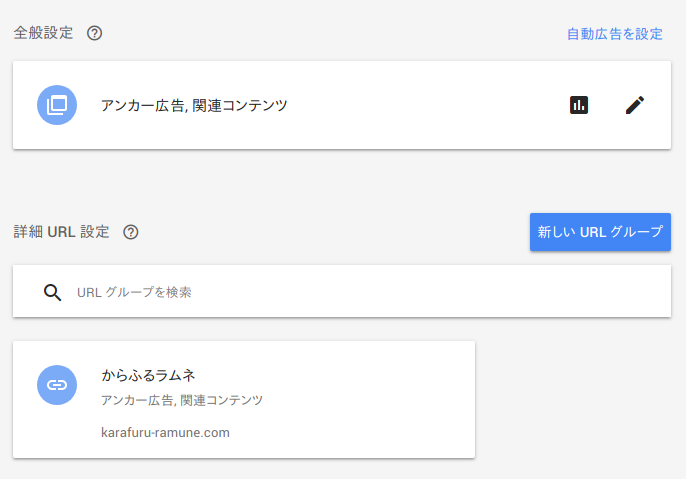Click the karafuru-ramune.com domain text

coord(165,433)
